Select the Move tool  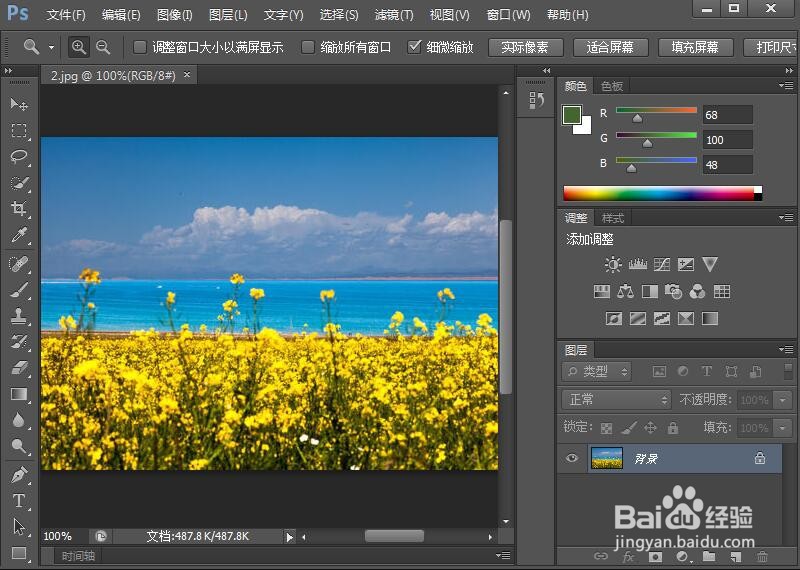19,104
